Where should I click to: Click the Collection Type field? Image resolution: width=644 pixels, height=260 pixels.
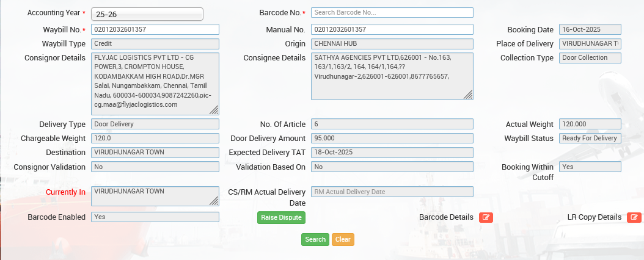tap(590, 58)
